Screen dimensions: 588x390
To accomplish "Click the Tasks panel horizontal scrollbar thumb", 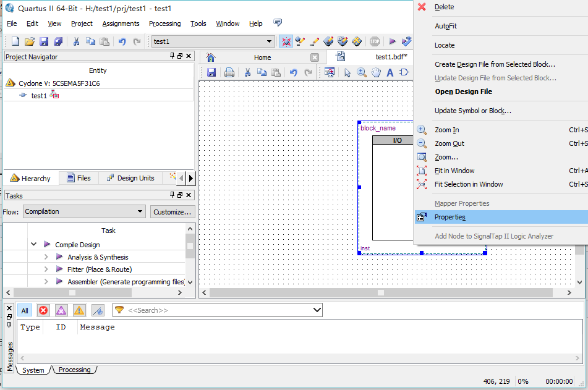I will point(72,292).
